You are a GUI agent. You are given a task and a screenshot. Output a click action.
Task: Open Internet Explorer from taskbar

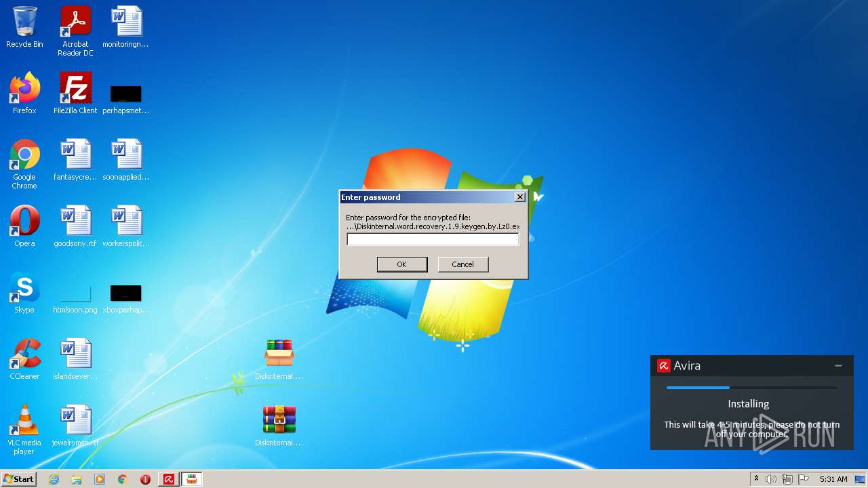point(54,479)
